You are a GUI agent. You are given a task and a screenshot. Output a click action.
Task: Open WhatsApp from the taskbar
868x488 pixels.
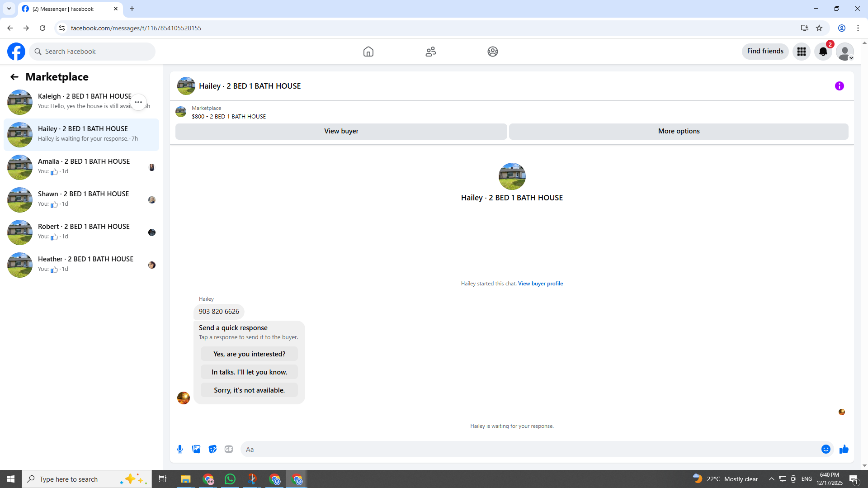click(x=230, y=479)
